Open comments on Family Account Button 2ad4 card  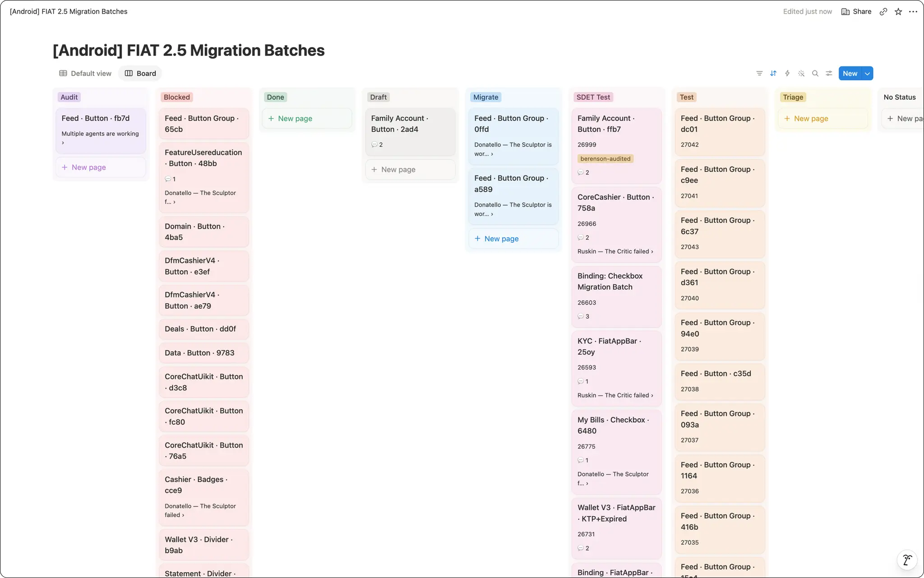tap(377, 145)
